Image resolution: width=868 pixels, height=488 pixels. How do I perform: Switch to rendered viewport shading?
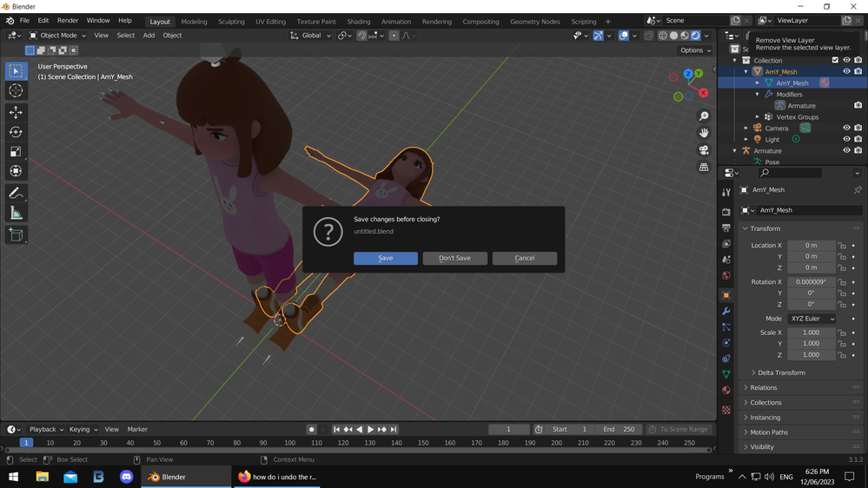tap(696, 36)
